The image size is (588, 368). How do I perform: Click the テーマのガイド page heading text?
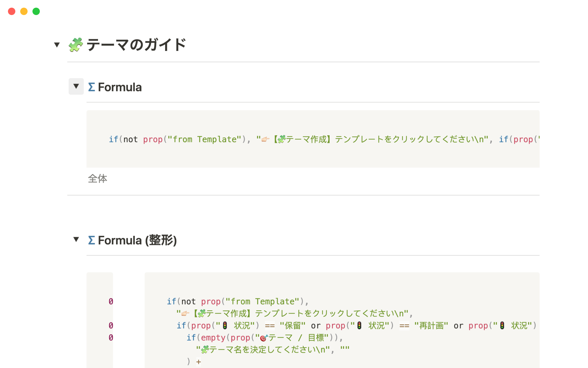[x=136, y=45]
